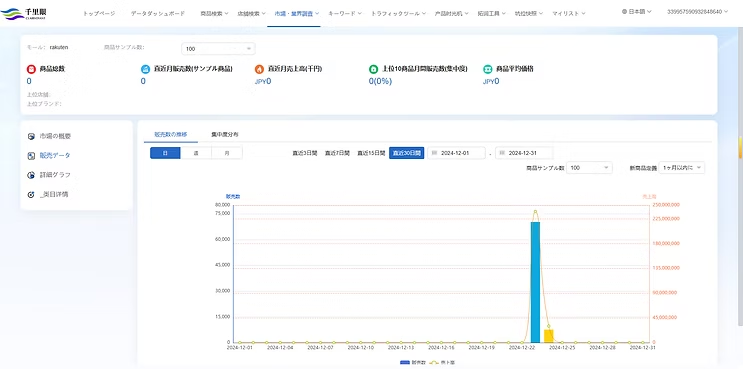Click the peak point on yellow line
743x369 pixels.
tap(535, 212)
